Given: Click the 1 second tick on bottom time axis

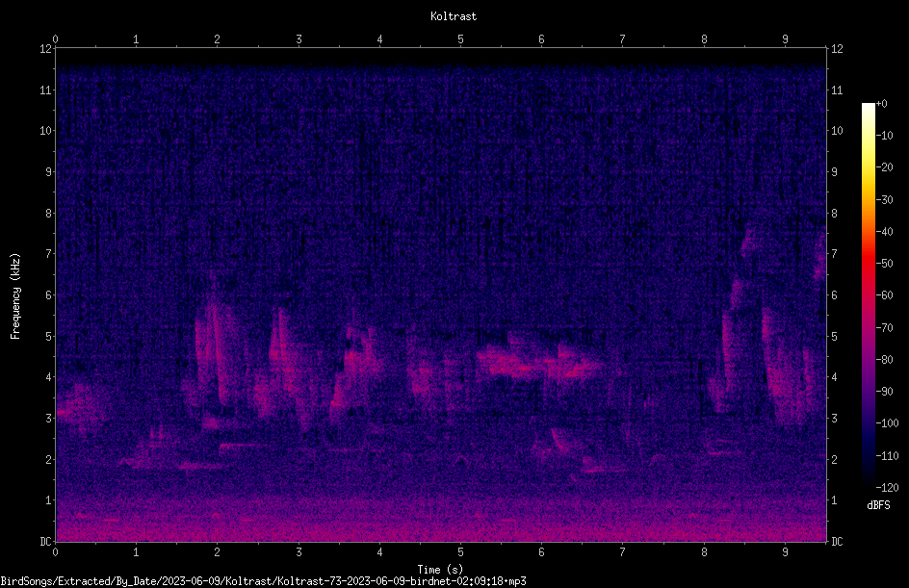Looking at the screenshot, I should (136, 552).
